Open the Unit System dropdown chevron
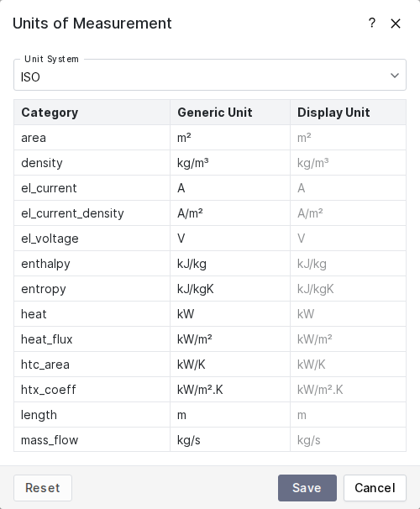Screen dimensions: 420x509 [x=394, y=76]
